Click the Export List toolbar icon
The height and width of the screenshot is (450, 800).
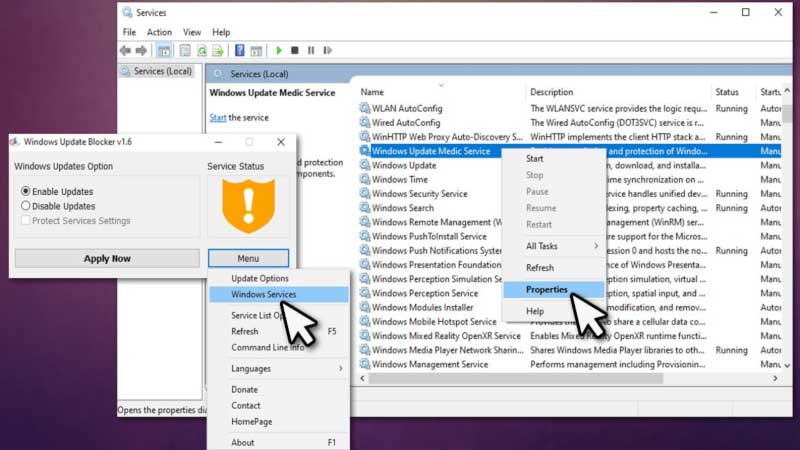coord(218,51)
